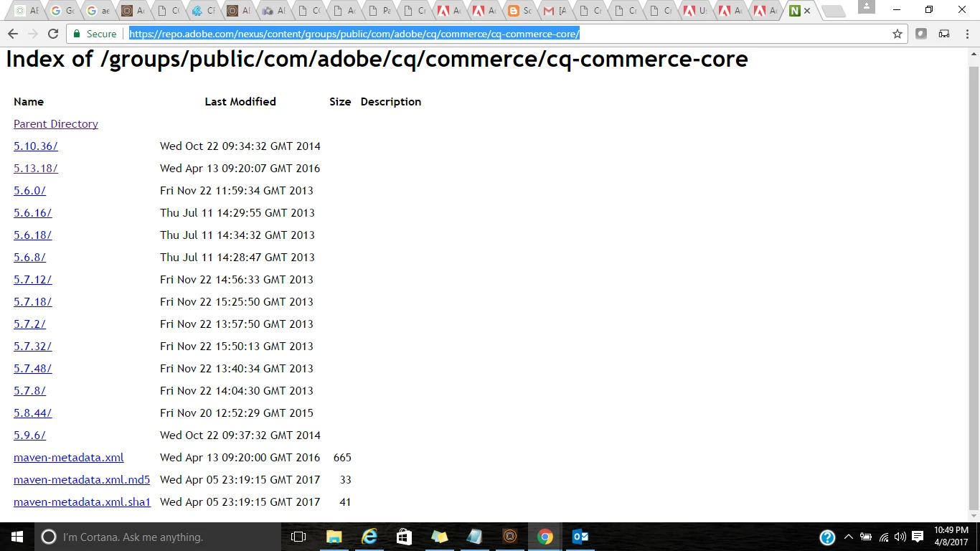Reload the current page
Screen dimensions: 980x551
point(52,34)
